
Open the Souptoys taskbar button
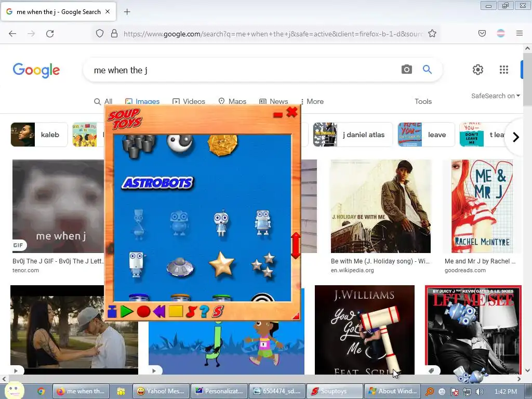[334, 391]
